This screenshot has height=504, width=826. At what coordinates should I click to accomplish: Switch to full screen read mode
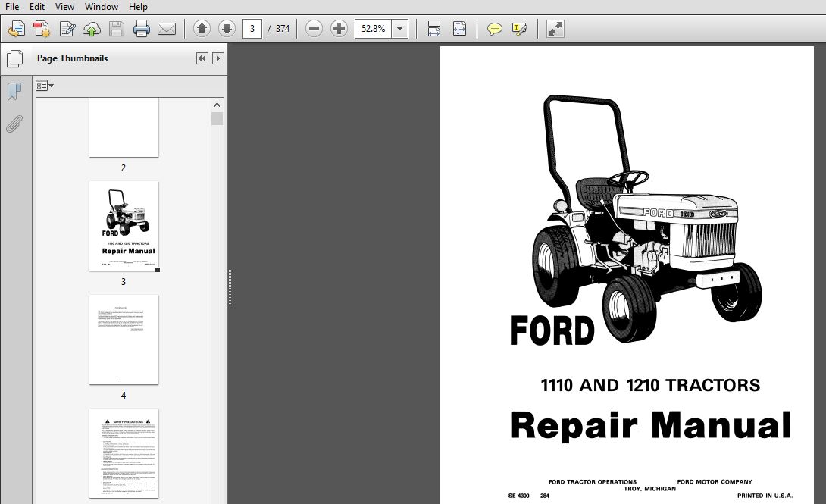click(555, 30)
